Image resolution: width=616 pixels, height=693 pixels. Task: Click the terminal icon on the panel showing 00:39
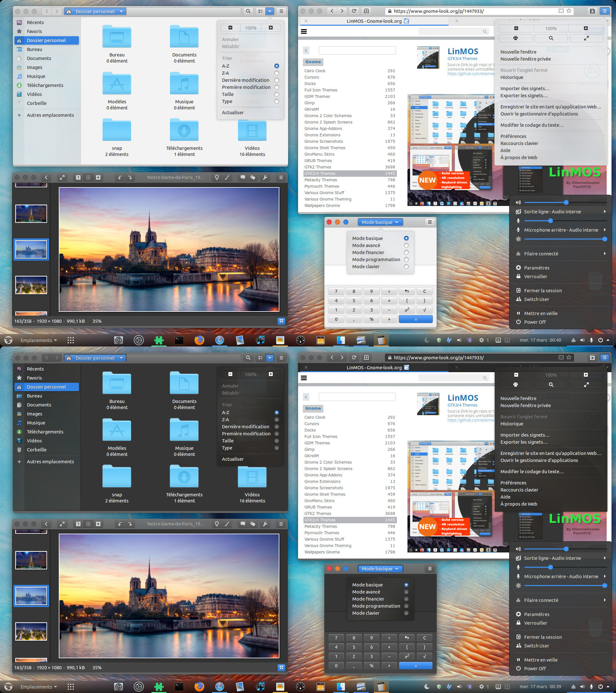pos(179,687)
